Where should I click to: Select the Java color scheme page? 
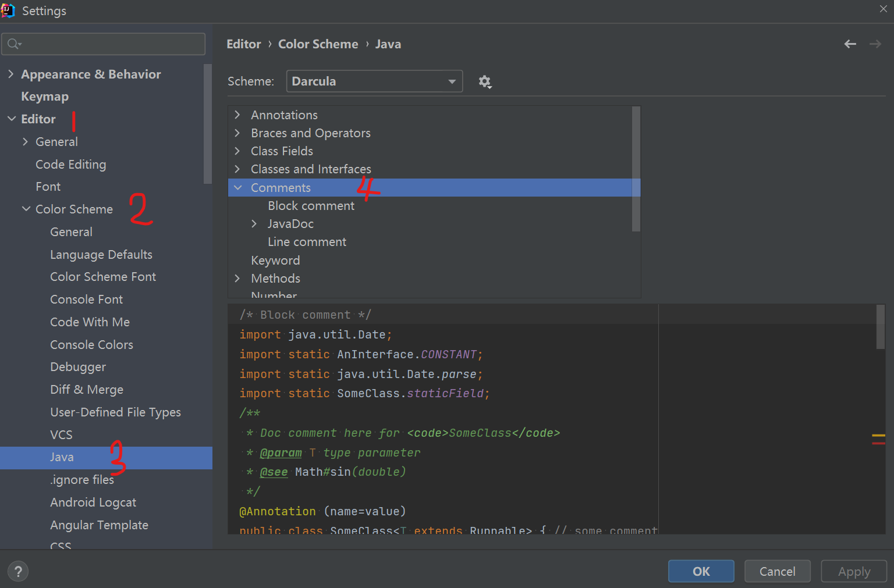pos(106,458)
